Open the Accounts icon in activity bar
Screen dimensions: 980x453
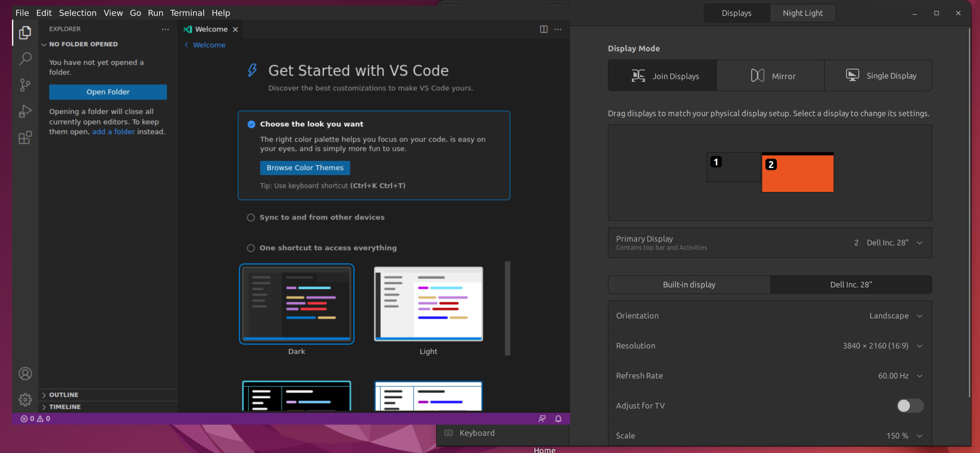click(x=25, y=373)
